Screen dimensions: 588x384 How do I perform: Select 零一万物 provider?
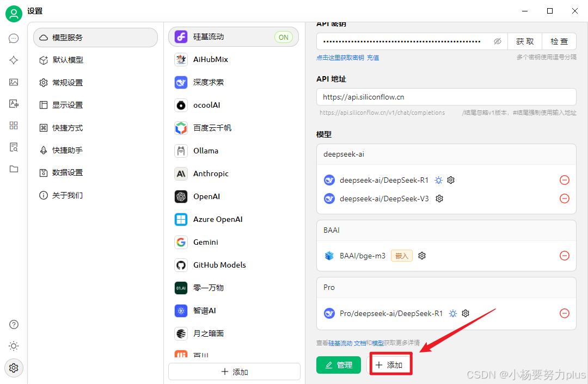point(234,288)
